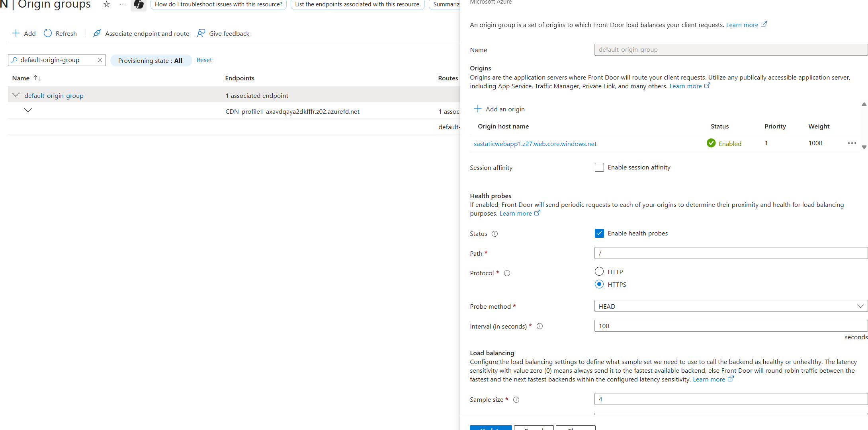Click the Priority column header
868x430 pixels.
tap(775, 126)
